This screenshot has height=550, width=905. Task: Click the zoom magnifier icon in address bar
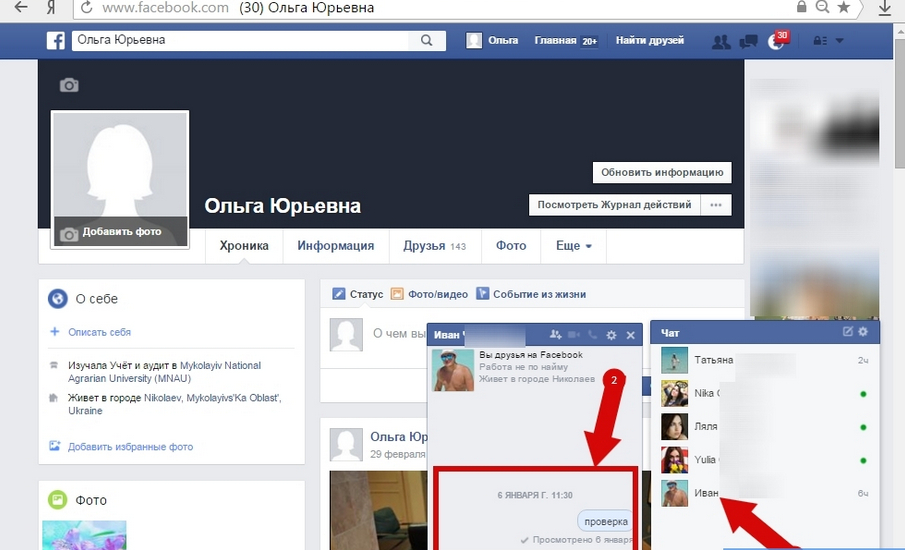click(x=822, y=7)
